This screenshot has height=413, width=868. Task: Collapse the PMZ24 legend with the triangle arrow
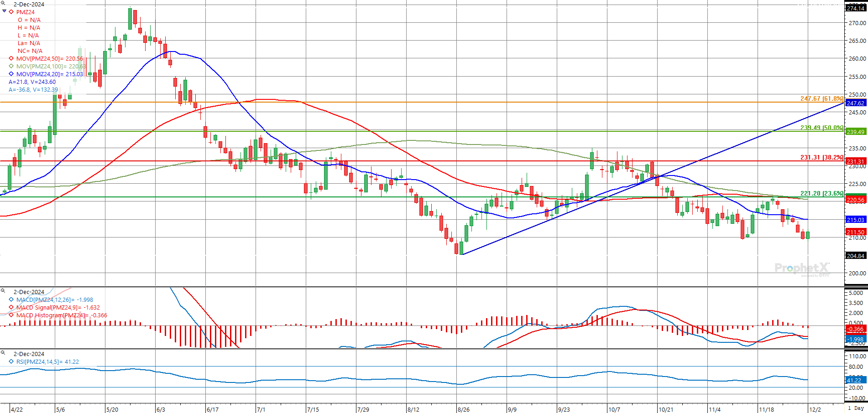[x=5, y=11]
